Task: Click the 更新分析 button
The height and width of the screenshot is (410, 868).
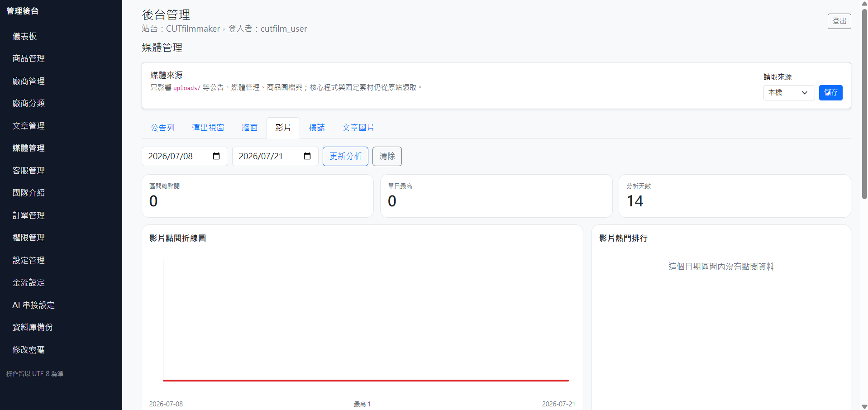Action: [x=345, y=156]
